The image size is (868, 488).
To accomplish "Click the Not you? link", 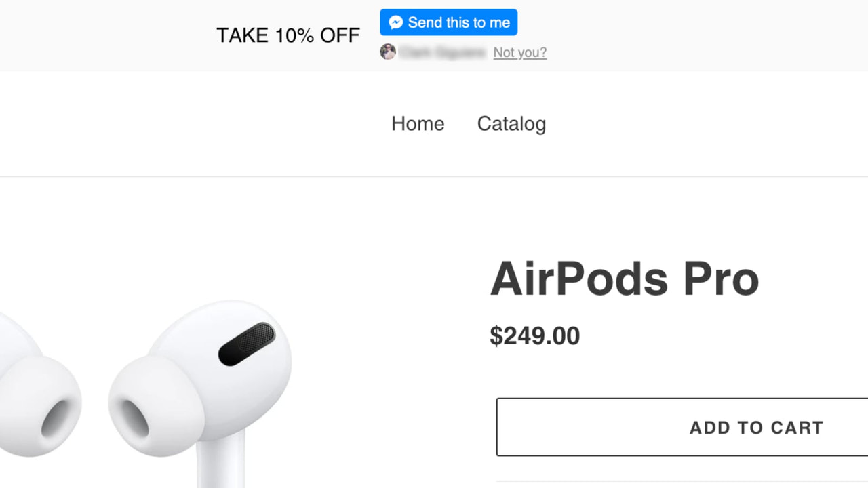I will (x=519, y=52).
